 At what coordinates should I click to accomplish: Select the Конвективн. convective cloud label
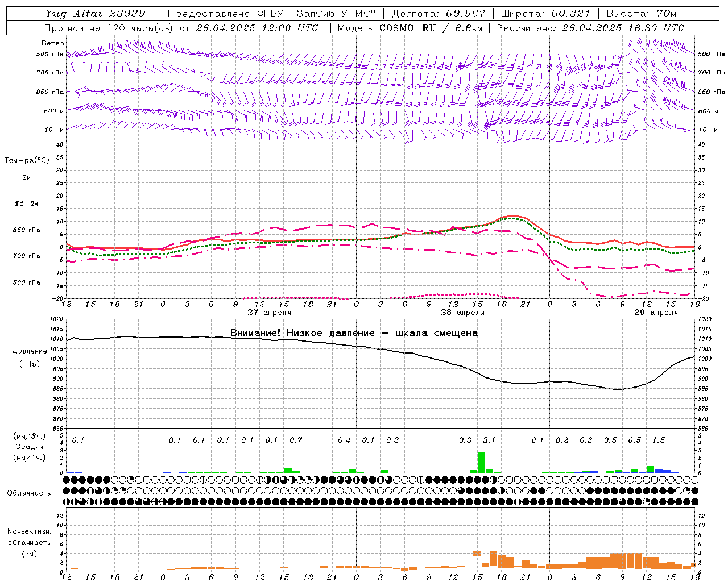29,531
